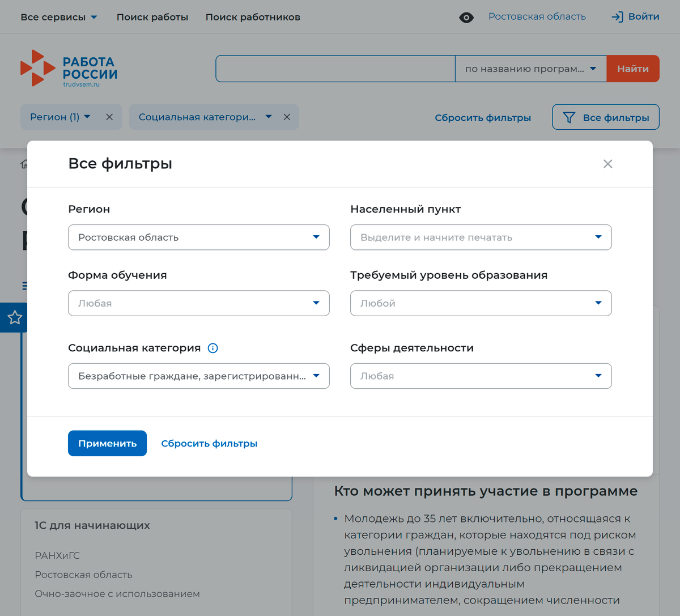
Task: Expand the Регион dropdown in dialog
Action: point(198,237)
